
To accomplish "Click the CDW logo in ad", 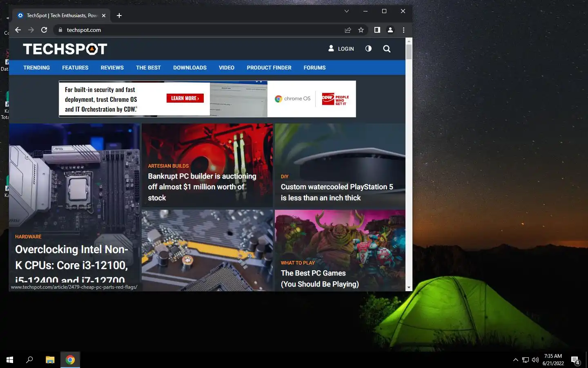I will 335,99.
